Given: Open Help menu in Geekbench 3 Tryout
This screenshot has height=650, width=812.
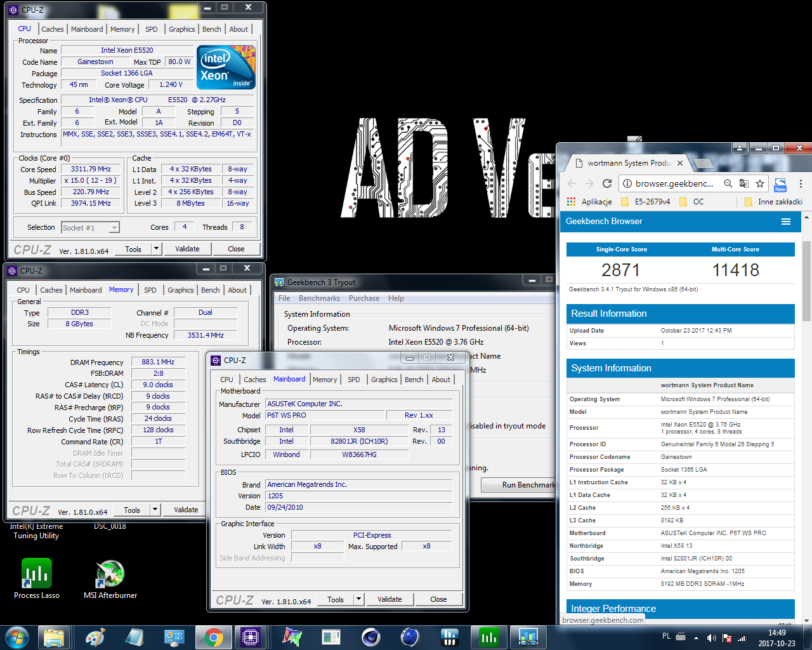Looking at the screenshot, I should point(396,298).
